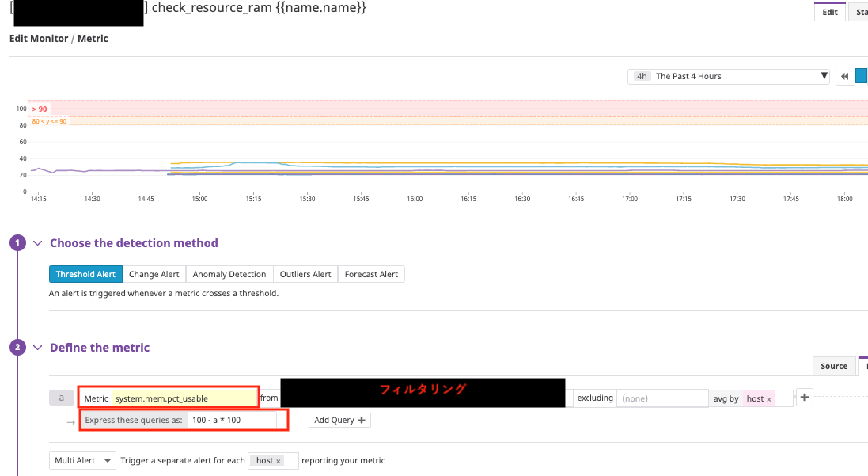Screen dimensions: 868x476
Task: Click the plus icon beside avg by
Action: tap(805, 398)
